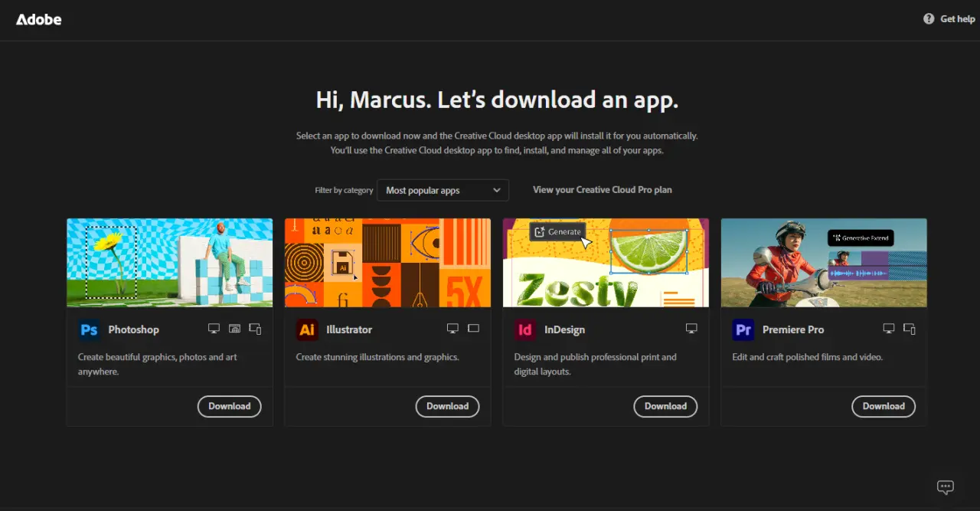The width and height of the screenshot is (980, 511).
Task: Click Photoshop's desktop platform icon
Action: pyautogui.click(x=214, y=329)
